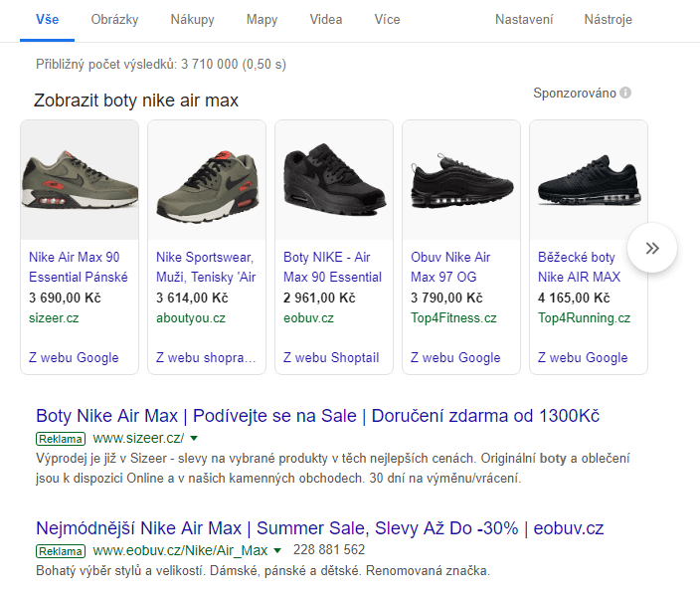Screen dimensions: 700x599
Task: Click the Nike Sportswear Muži Tenisky link
Action: click(206, 267)
